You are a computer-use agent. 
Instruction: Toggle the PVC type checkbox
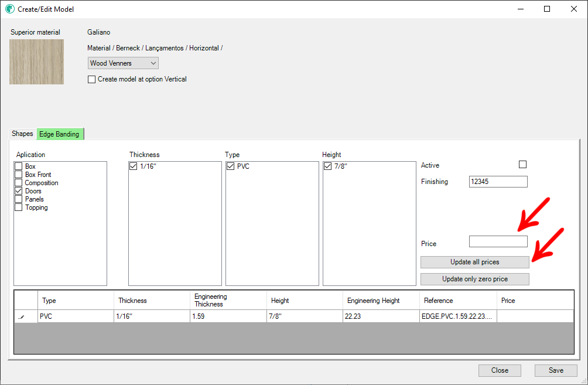tap(230, 167)
